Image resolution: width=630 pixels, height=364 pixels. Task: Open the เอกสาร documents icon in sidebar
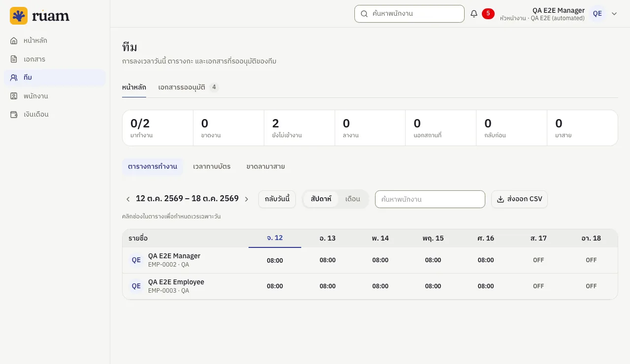point(14,59)
